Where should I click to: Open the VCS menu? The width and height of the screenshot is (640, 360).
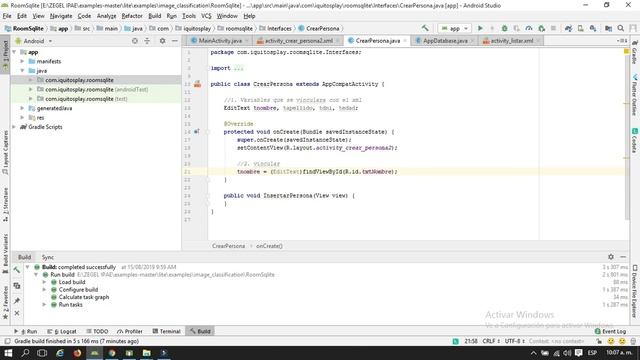(206, 16)
